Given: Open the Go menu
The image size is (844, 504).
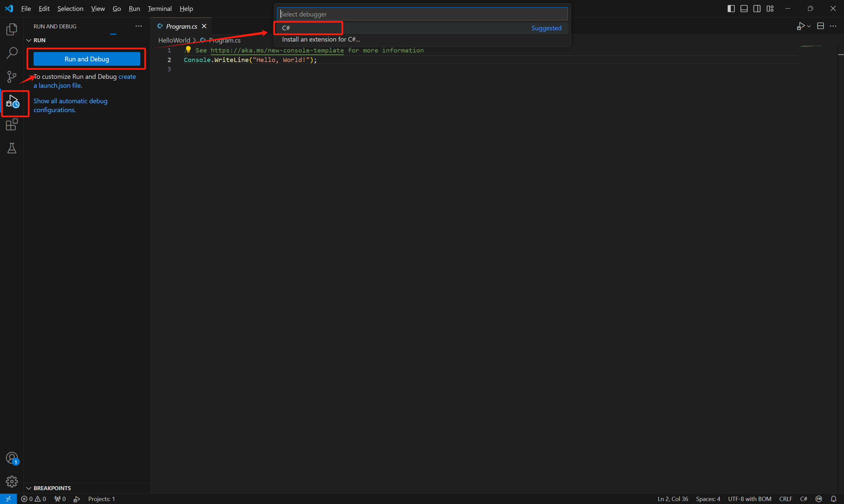Looking at the screenshot, I should (x=117, y=9).
